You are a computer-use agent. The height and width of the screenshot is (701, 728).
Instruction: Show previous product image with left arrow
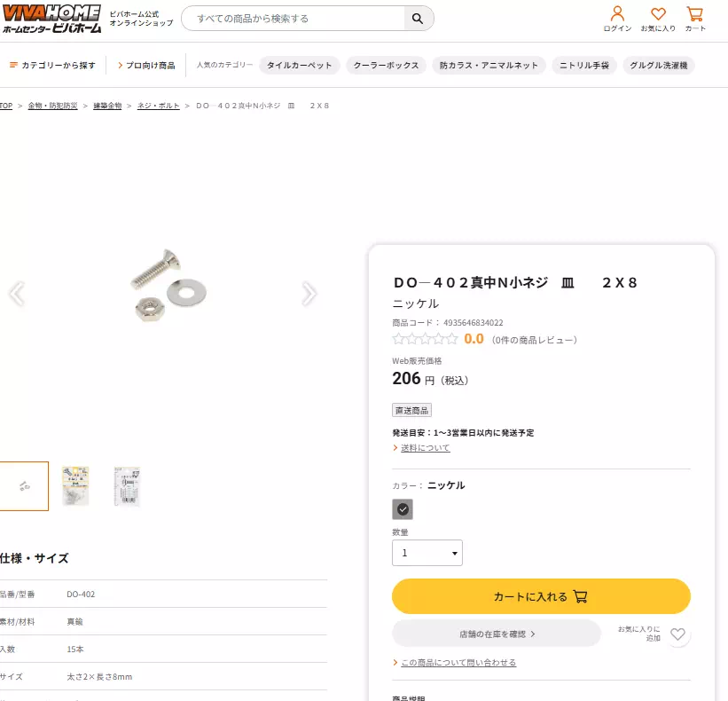point(18,293)
